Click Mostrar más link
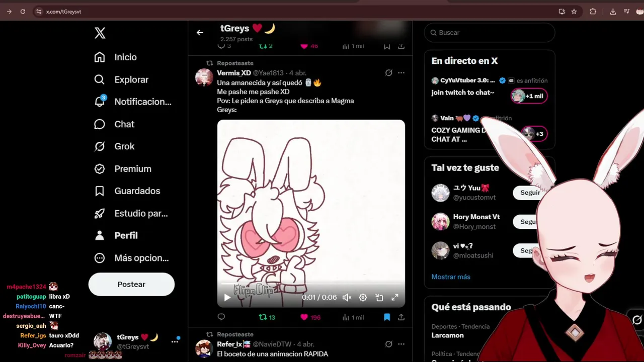This screenshot has height=362, width=644. (451, 277)
